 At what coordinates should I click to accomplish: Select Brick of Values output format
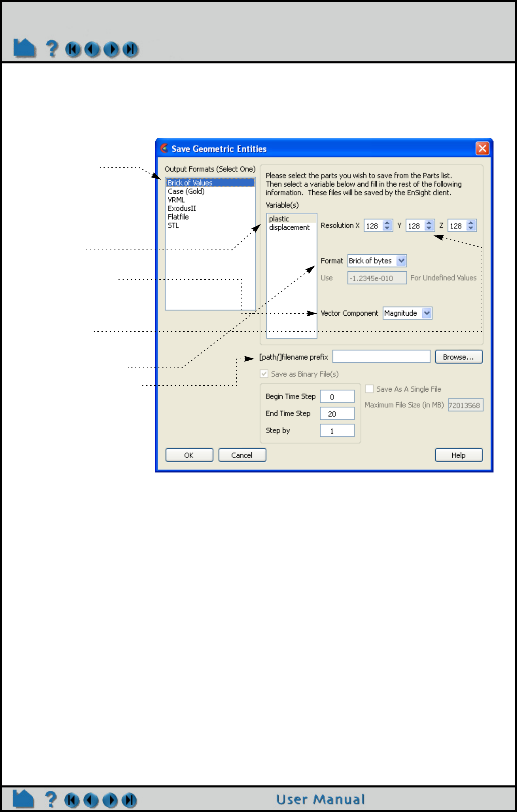click(210, 183)
